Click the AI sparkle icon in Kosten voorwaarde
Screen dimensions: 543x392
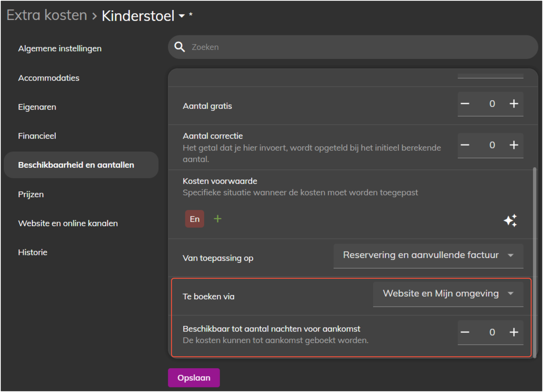point(510,220)
